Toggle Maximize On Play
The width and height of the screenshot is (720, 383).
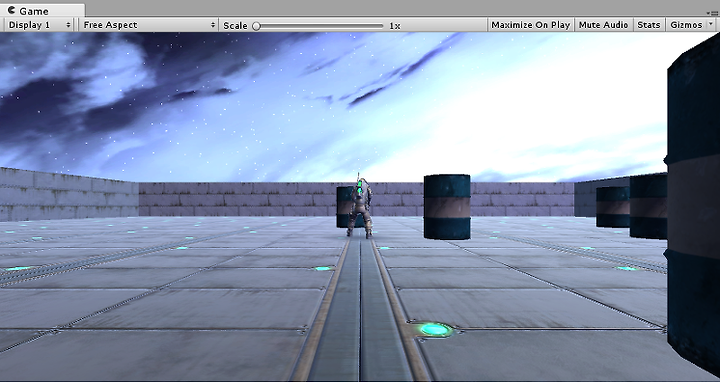point(530,25)
